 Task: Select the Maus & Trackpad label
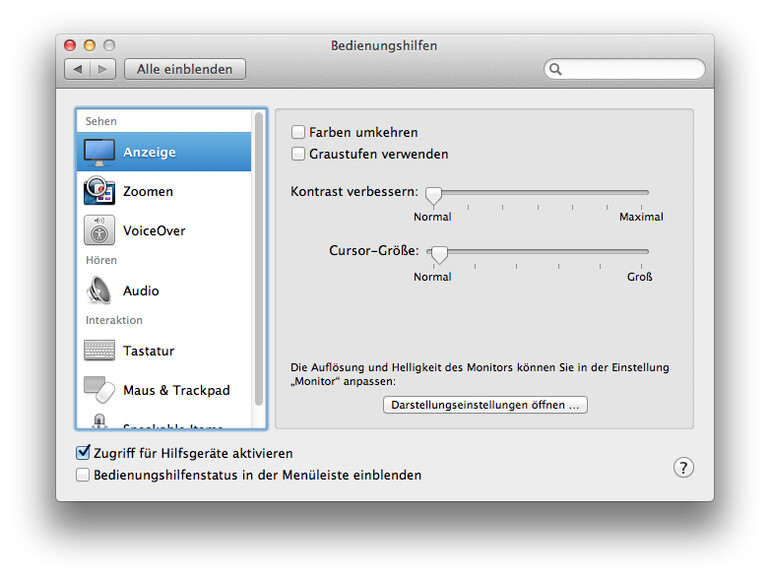point(176,390)
